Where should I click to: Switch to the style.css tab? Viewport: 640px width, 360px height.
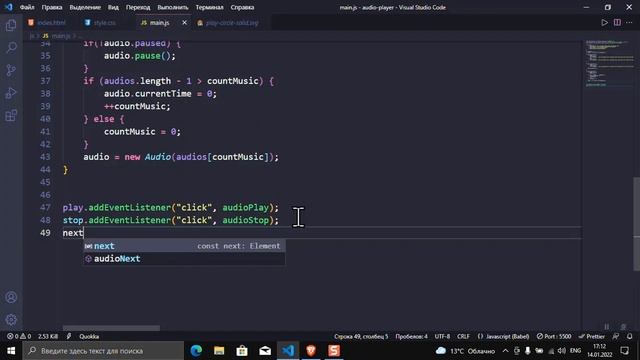point(100,22)
